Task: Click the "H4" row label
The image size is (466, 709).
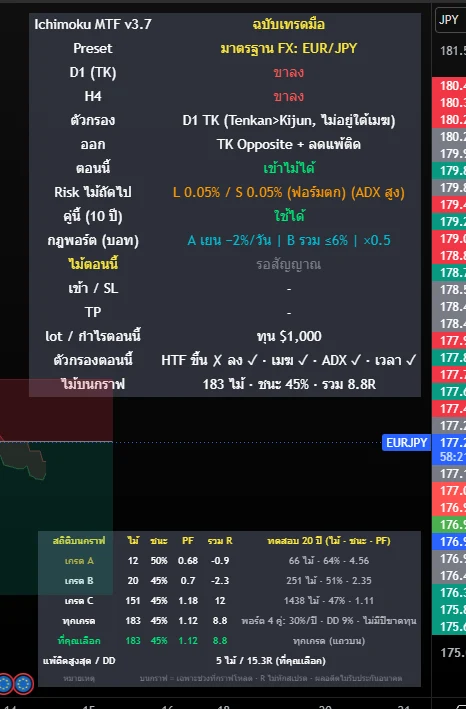Action: [x=93, y=96]
